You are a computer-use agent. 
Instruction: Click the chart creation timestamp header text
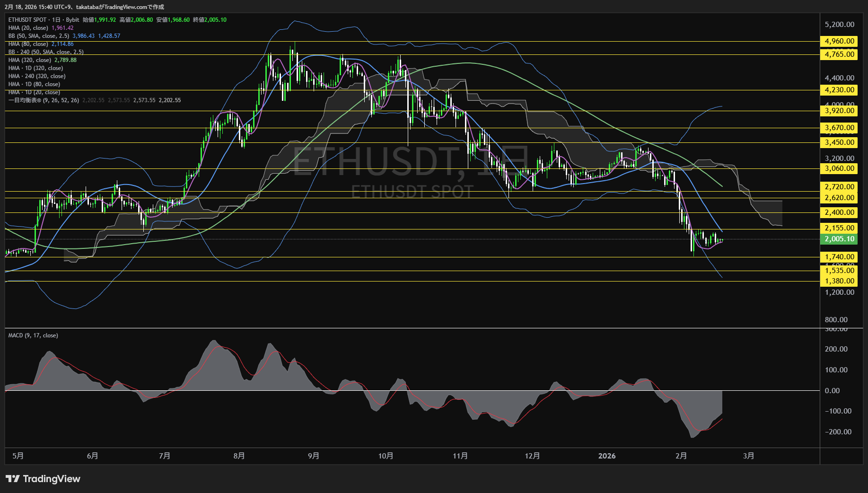tap(85, 7)
